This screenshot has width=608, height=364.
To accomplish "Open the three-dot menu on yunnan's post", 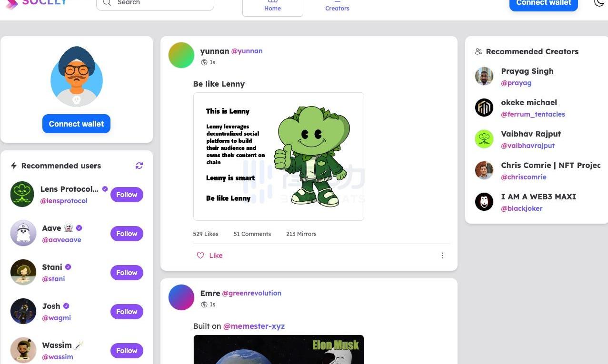I will (x=442, y=256).
